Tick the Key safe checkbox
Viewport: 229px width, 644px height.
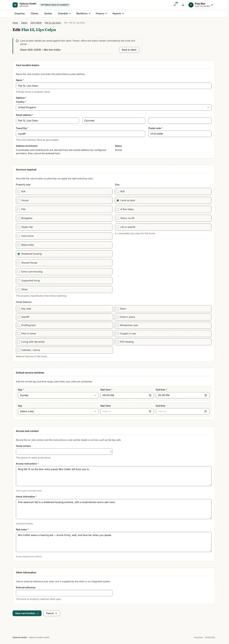(19, 309)
